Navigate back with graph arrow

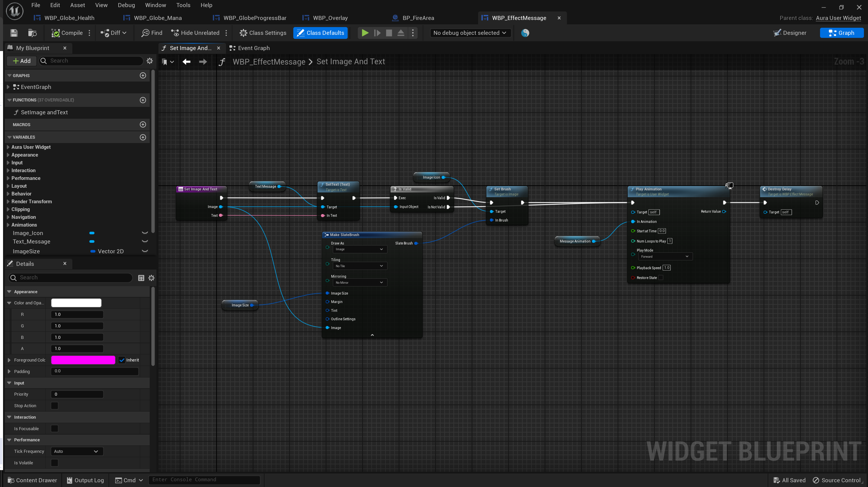[x=187, y=62]
